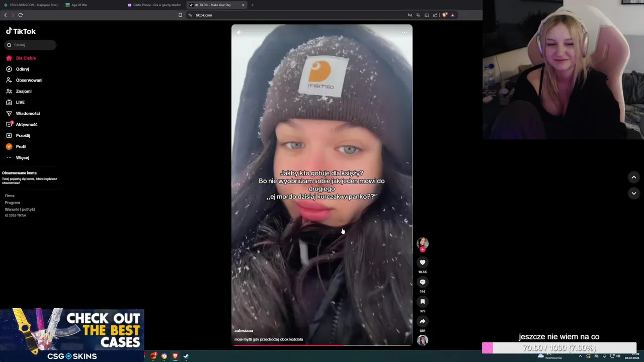Image resolution: width=644 pixels, height=362 pixels.
Task: Click the tiktok.com address bar
Action: click(x=297, y=15)
